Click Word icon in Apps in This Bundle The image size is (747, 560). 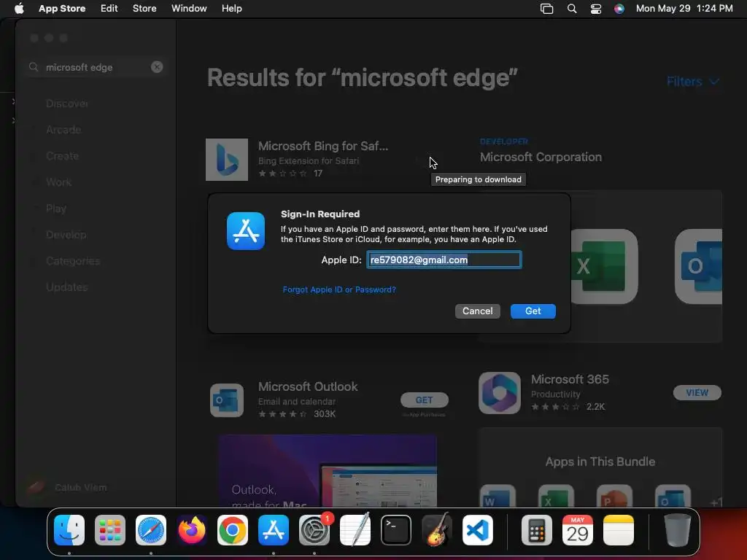point(498,496)
